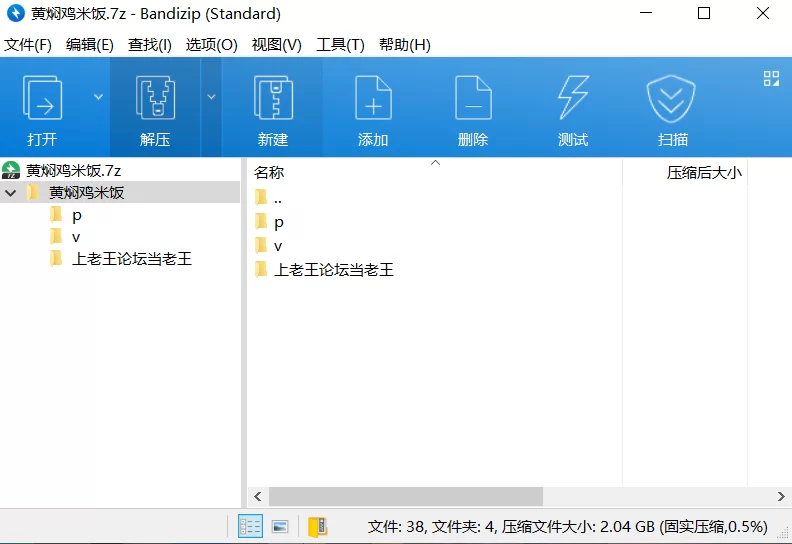Select the p folder in left tree
792x544 pixels.
(x=77, y=216)
